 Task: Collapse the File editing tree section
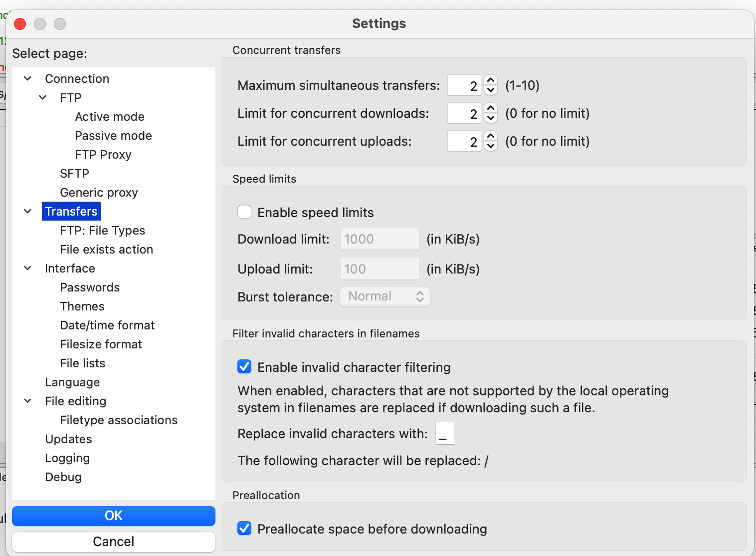pos(28,401)
